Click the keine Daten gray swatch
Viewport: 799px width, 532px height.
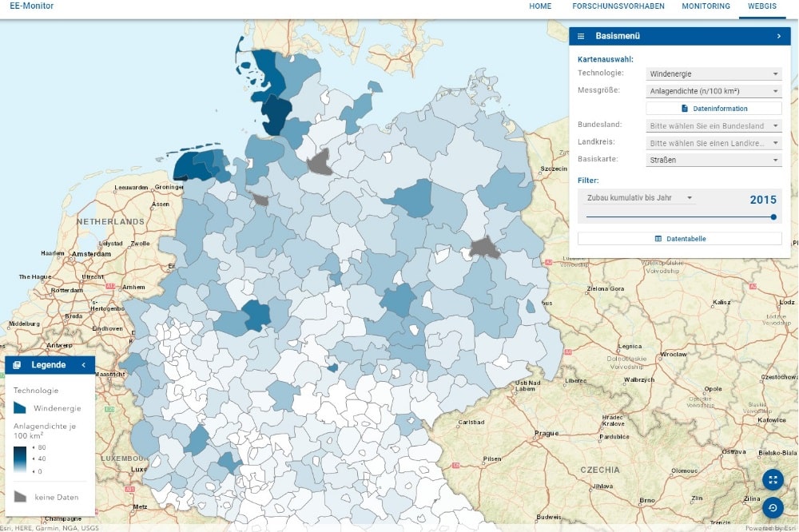pos(20,496)
